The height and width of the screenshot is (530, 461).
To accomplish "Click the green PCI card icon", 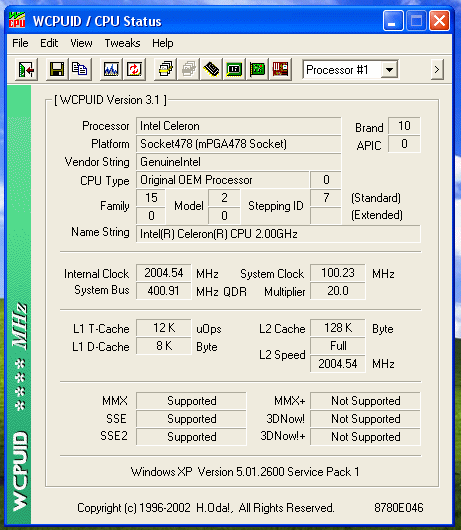I will (257, 70).
